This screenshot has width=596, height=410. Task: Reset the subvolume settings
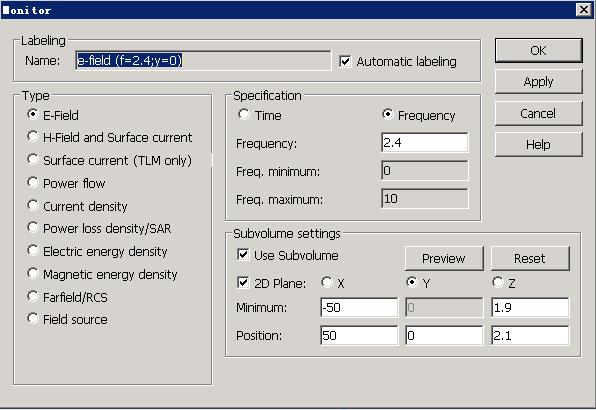(x=530, y=258)
